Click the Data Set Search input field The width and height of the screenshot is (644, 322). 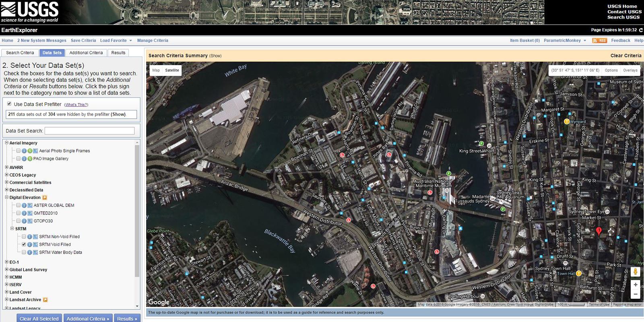(89, 131)
